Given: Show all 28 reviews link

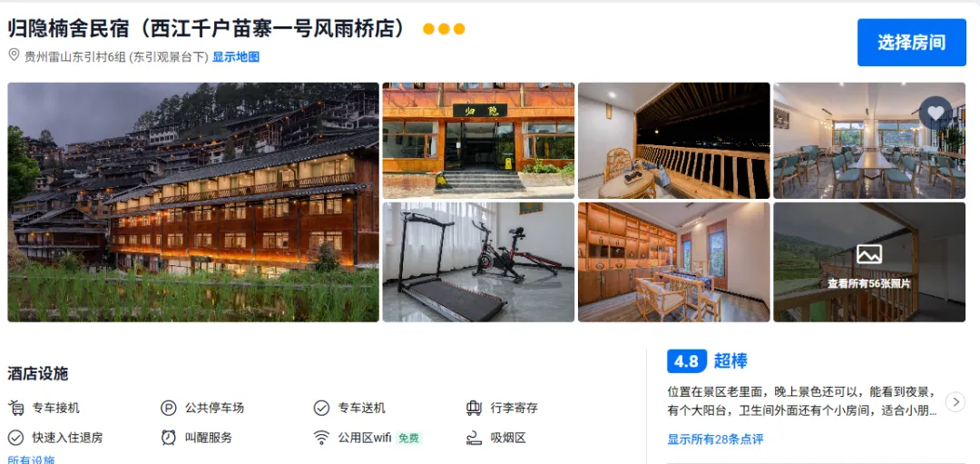Looking at the screenshot, I should [x=715, y=439].
